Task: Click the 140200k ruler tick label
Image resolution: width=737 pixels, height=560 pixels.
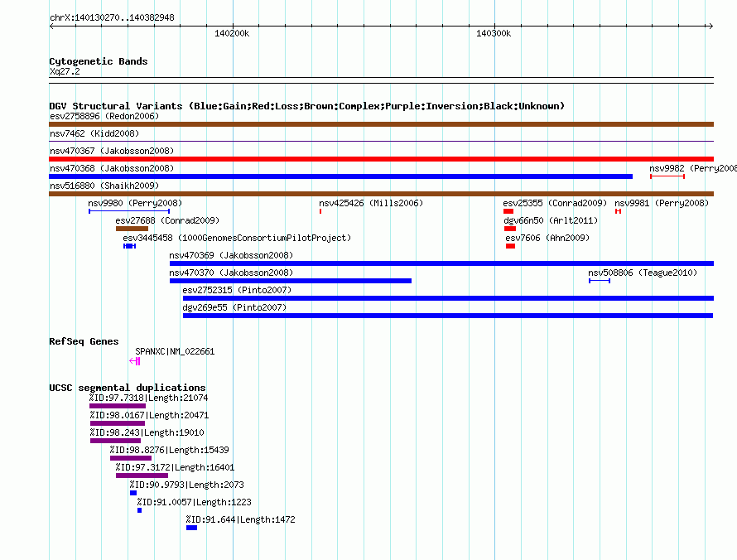Action: point(232,33)
